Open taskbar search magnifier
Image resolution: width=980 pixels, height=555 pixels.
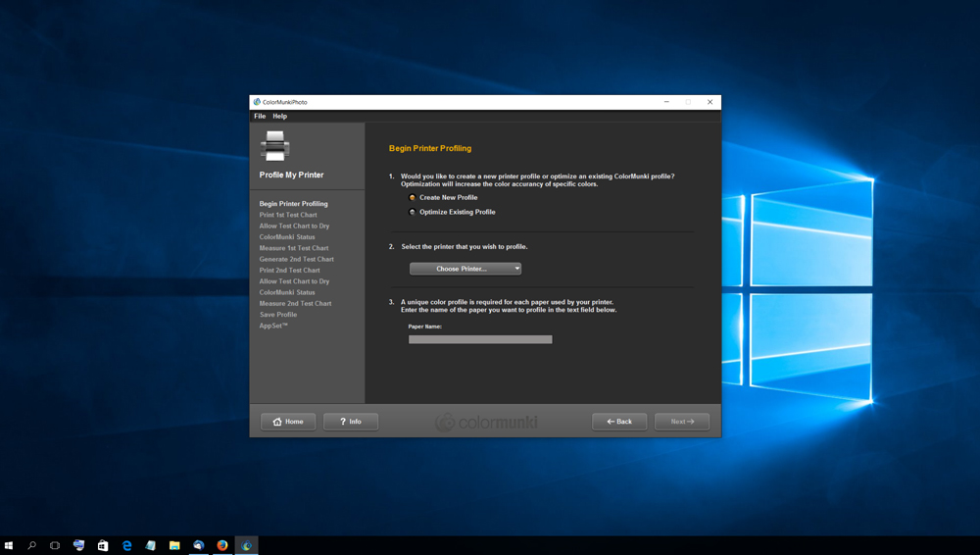click(31, 545)
